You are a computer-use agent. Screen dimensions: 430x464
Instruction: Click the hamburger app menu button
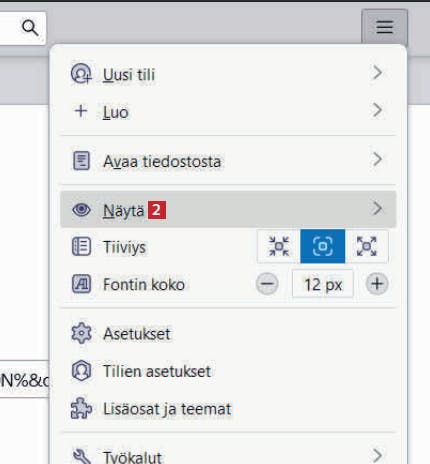[x=384, y=27]
